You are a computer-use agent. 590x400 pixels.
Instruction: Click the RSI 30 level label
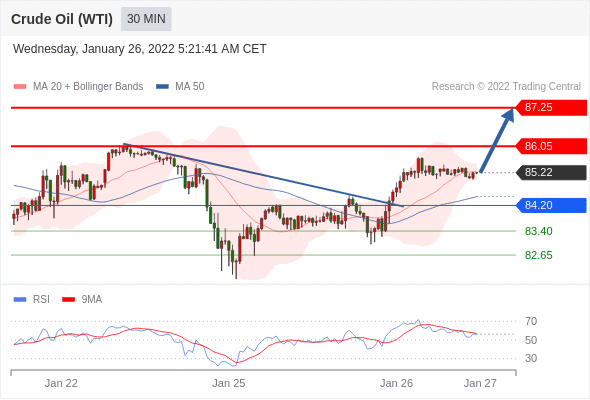pyautogui.click(x=531, y=358)
